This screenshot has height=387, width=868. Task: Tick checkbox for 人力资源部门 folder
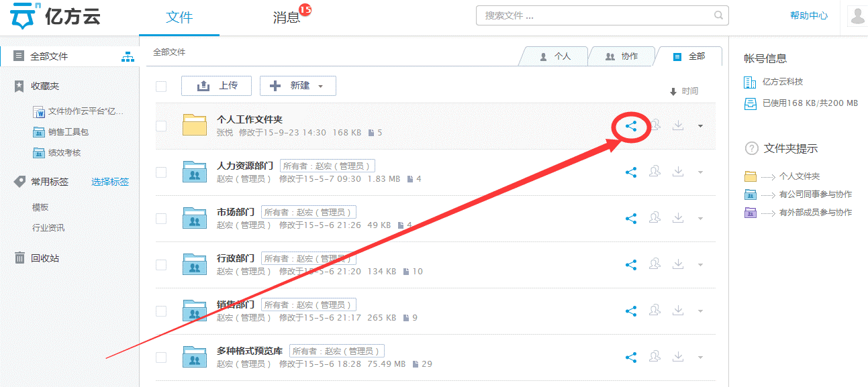pos(161,172)
